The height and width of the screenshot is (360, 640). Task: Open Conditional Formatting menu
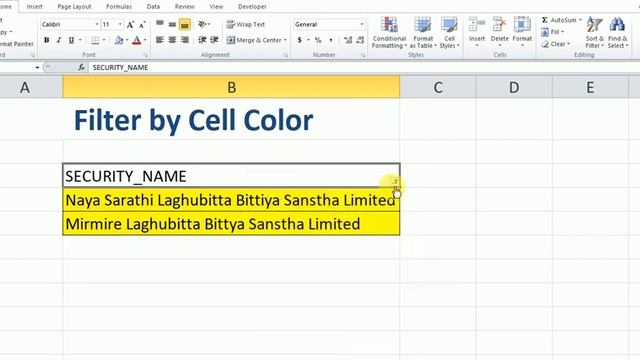[x=389, y=33]
